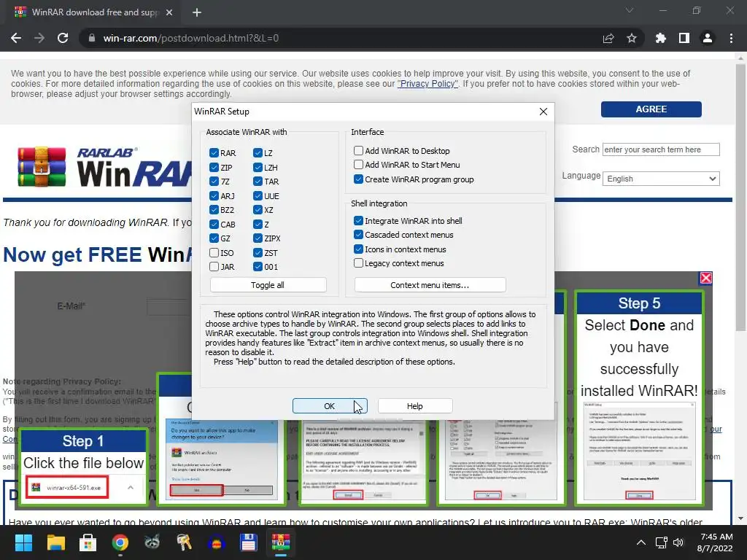Click the Step 5 installation thumbnail
Image resolution: width=747 pixels, height=560 pixels.
pos(639,452)
